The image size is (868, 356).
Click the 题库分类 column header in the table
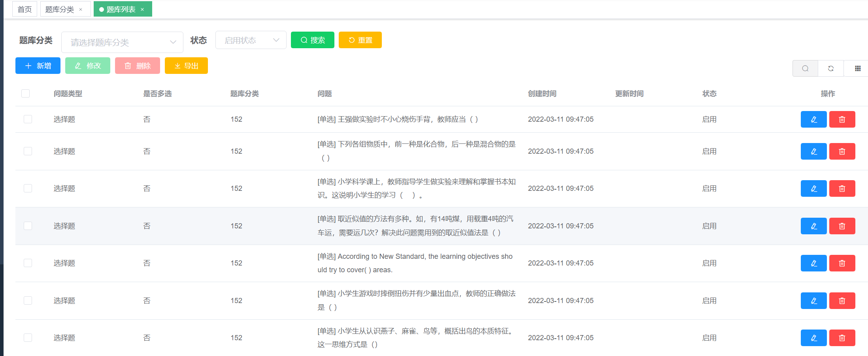(x=245, y=94)
